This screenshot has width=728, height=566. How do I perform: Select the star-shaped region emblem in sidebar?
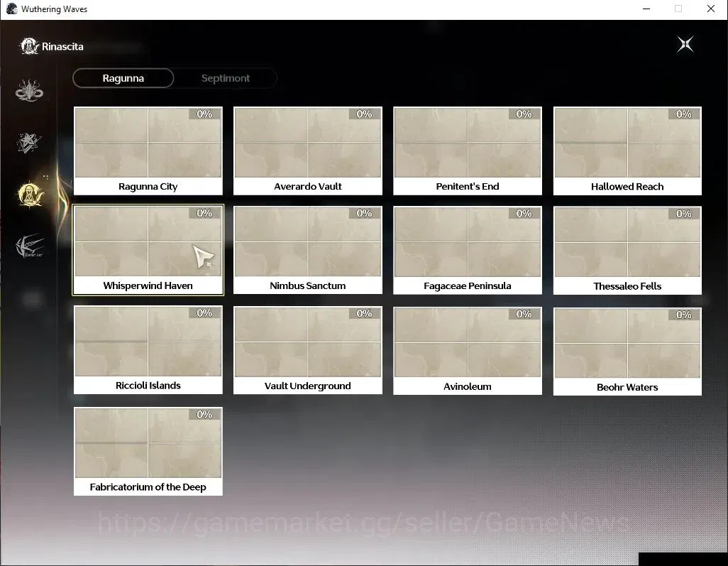click(x=29, y=143)
